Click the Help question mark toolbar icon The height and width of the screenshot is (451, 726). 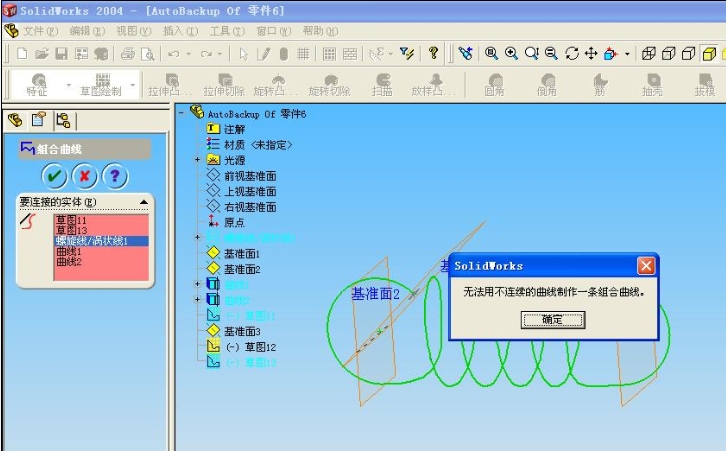[433, 53]
